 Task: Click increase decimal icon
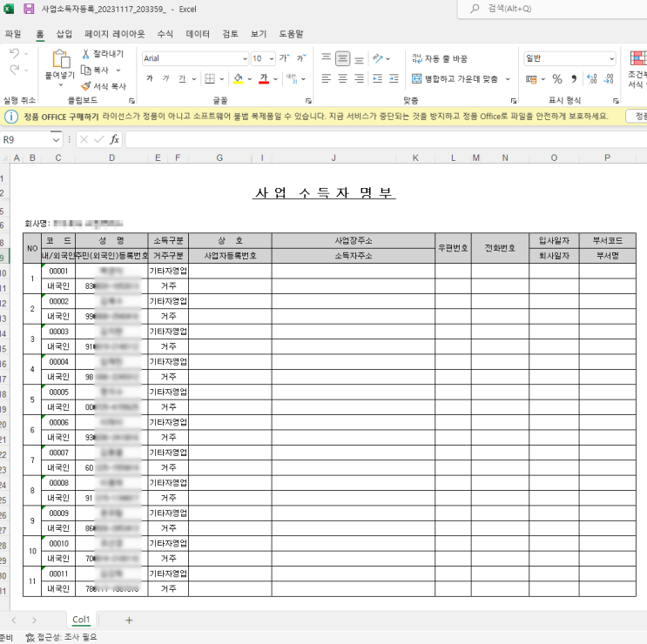(592, 78)
